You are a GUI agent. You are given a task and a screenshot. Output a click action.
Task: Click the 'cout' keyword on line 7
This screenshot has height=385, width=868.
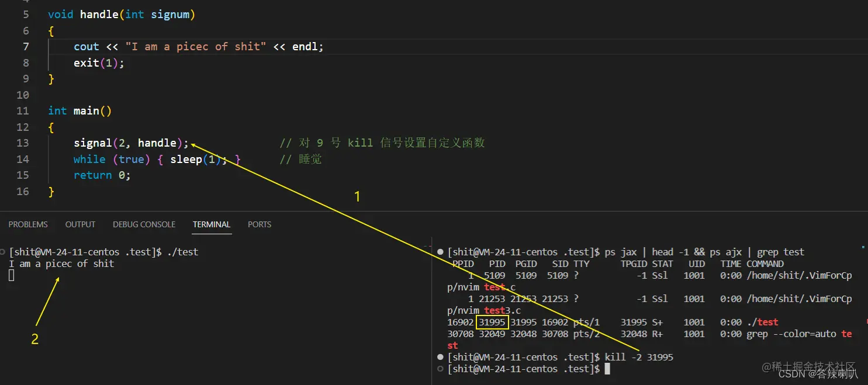pyautogui.click(x=87, y=47)
